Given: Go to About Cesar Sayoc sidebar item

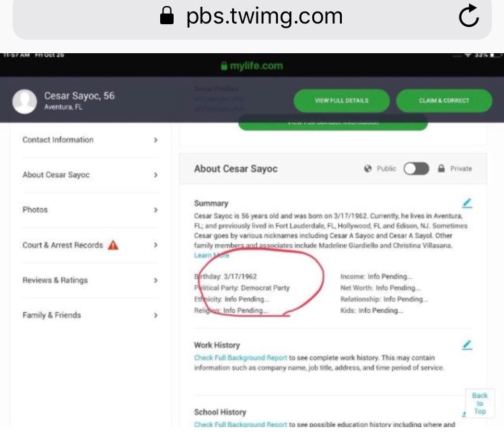Looking at the screenshot, I should click(x=90, y=175).
